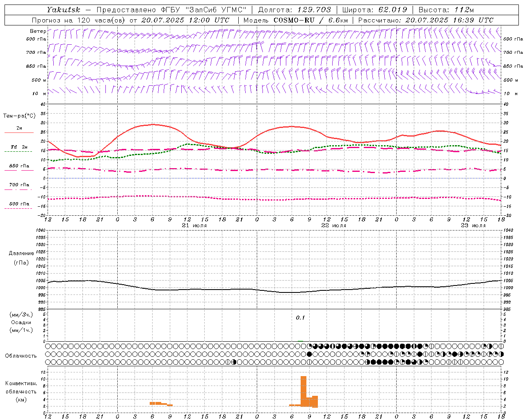Image resolution: width=525 pixels, height=420 pixels.
Task: Click the (мм/1ч.) precipitation unit label
Action: [21, 330]
